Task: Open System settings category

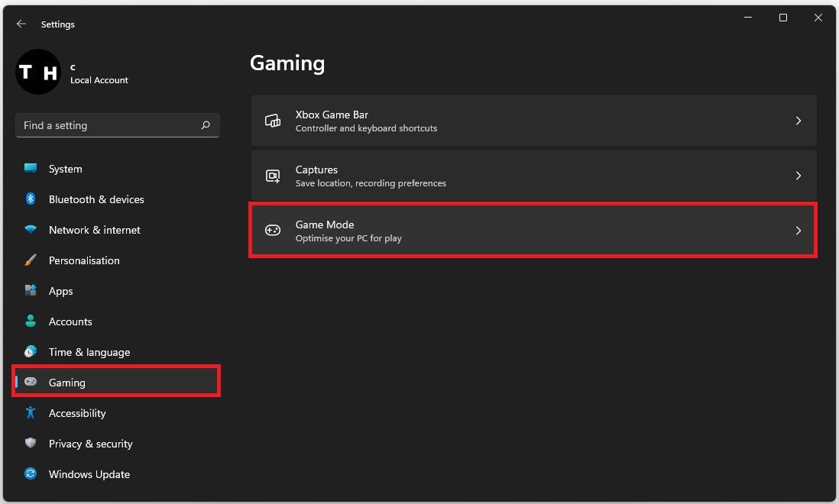Action: point(117,169)
